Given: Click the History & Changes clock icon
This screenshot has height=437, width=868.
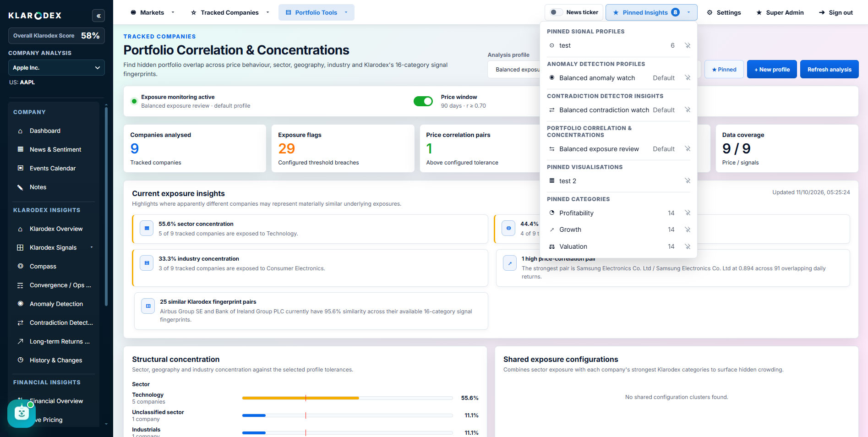Looking at the screenshot, I should click(20, 360).
